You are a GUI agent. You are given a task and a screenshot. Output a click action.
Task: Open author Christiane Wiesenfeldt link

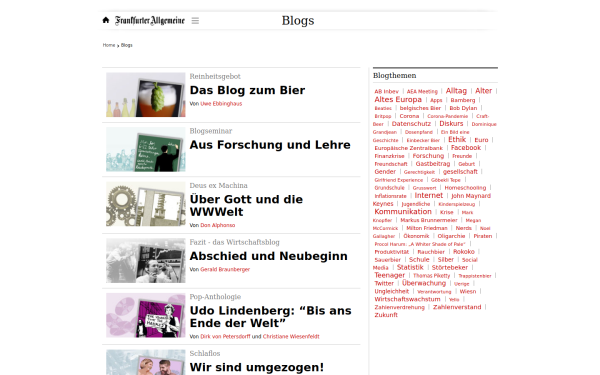click(291, 337)
